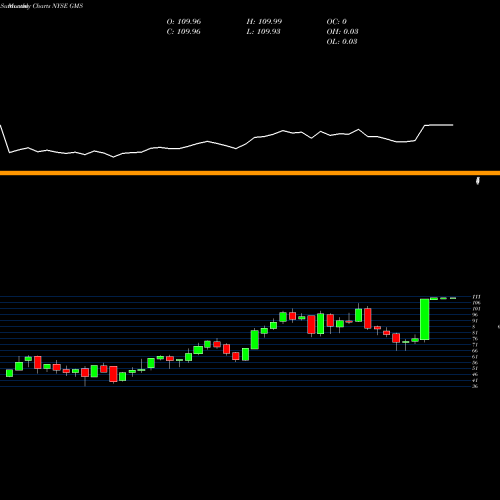The width and height of the screenshot is (500, 500).
Task: Click the 41 price axis label
Action: [475, 380]
